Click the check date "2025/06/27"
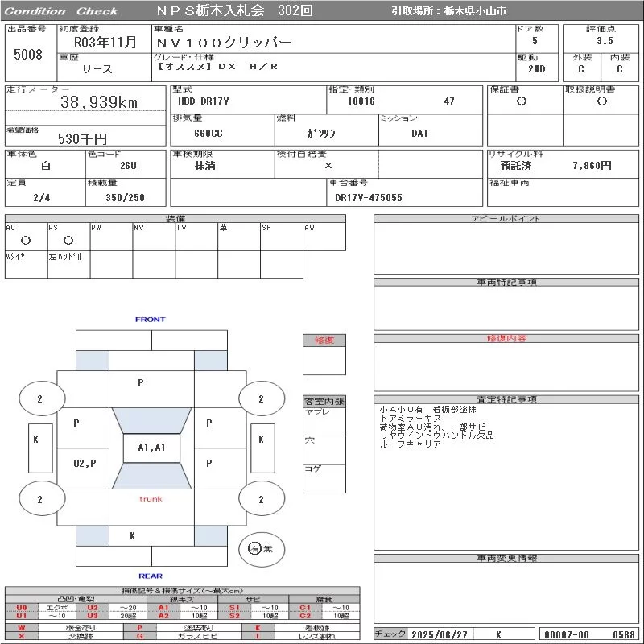The width and height of the screenshot is (644, 644). (440, 634)
